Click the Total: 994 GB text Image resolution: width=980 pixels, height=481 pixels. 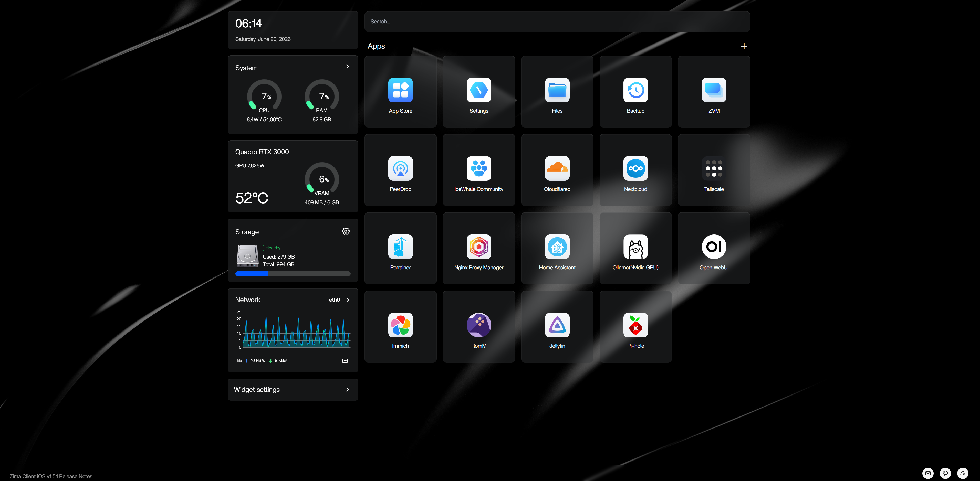click(x=278, y=264)
